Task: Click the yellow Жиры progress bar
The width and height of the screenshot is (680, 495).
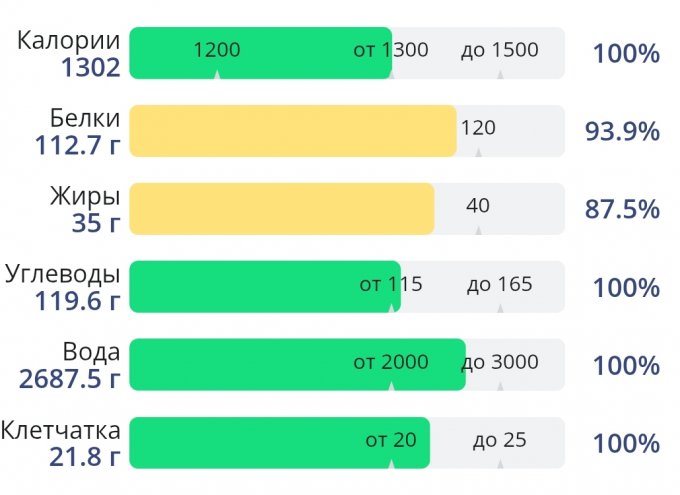Action: pos(281,209)
